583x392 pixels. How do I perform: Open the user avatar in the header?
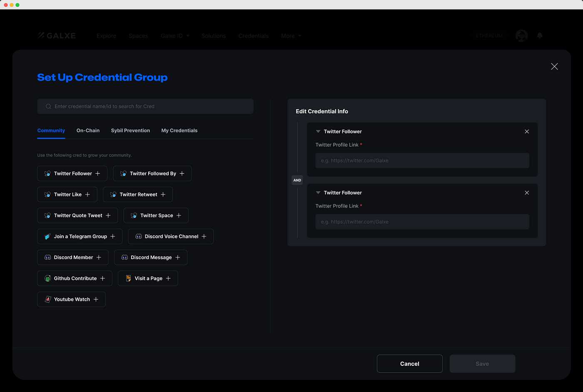(521, 35)
